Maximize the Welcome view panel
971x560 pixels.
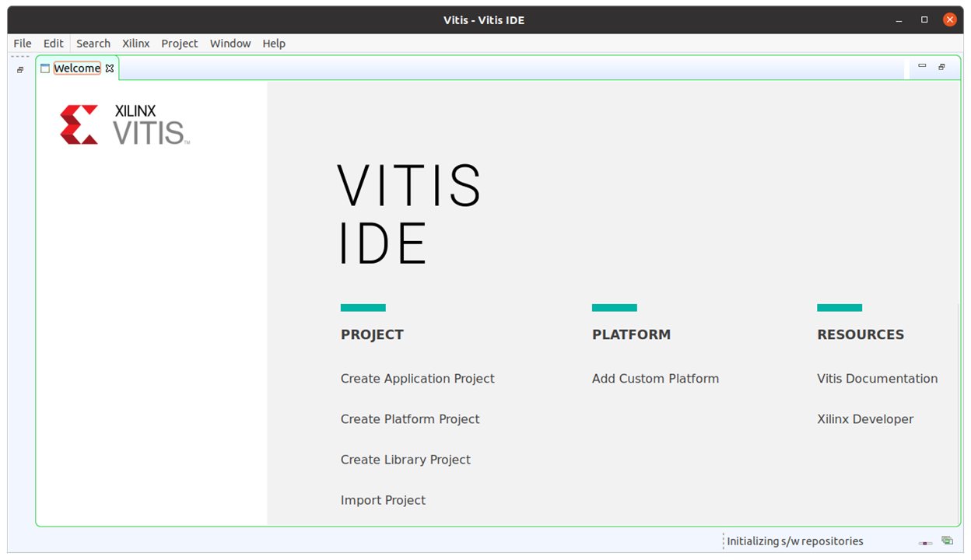pyautogui.click(x=941, y=67)
